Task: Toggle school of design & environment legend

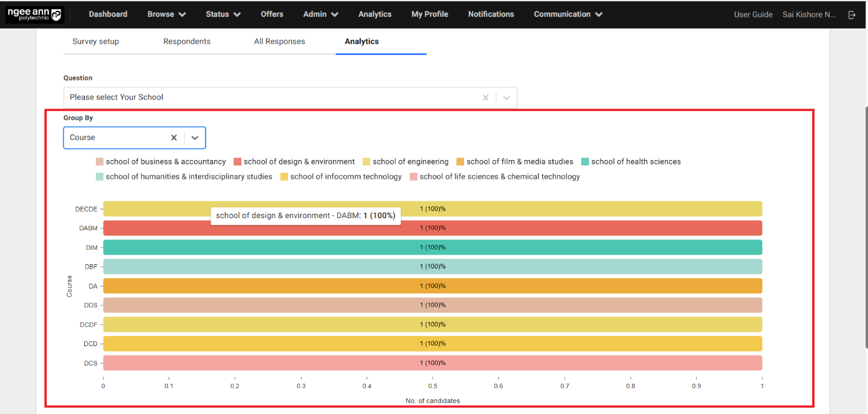Action: coord(294,162)
